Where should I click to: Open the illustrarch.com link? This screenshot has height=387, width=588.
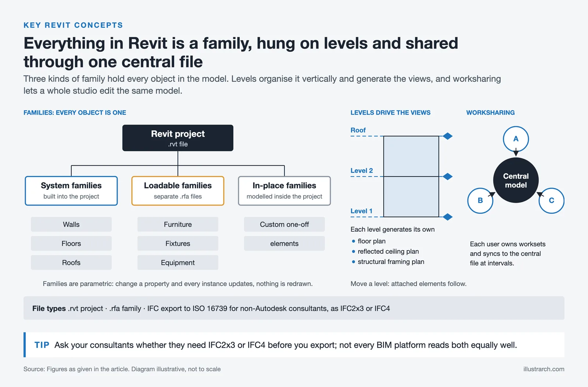(x=544, y=369)
